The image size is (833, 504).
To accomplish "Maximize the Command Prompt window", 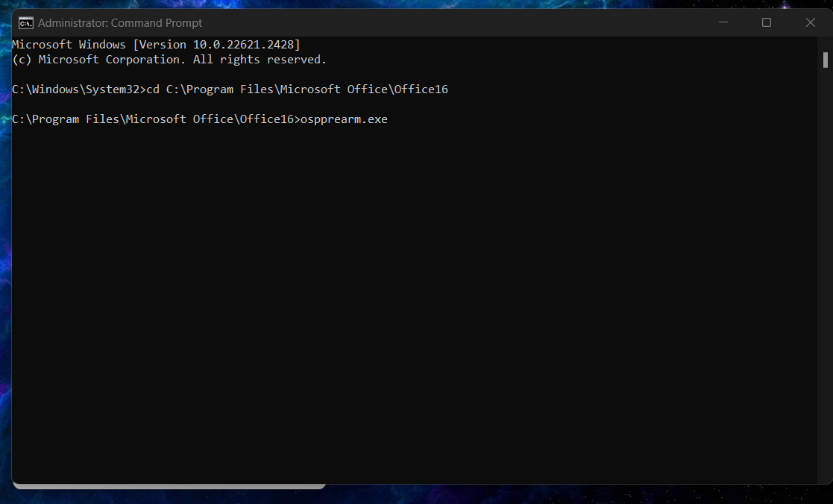I will coord(766,22).
